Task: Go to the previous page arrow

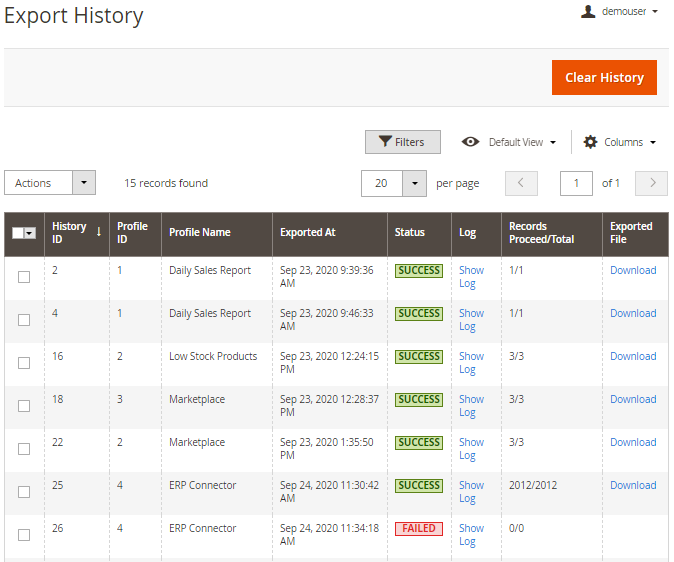Action: pyautogui.click(x=521, y=183)
